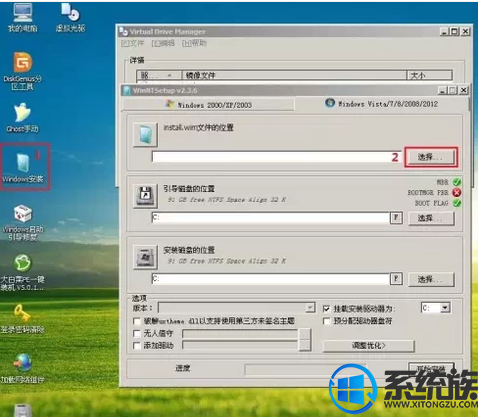Click 选择 button for installation drive location

tap(431, 279)
